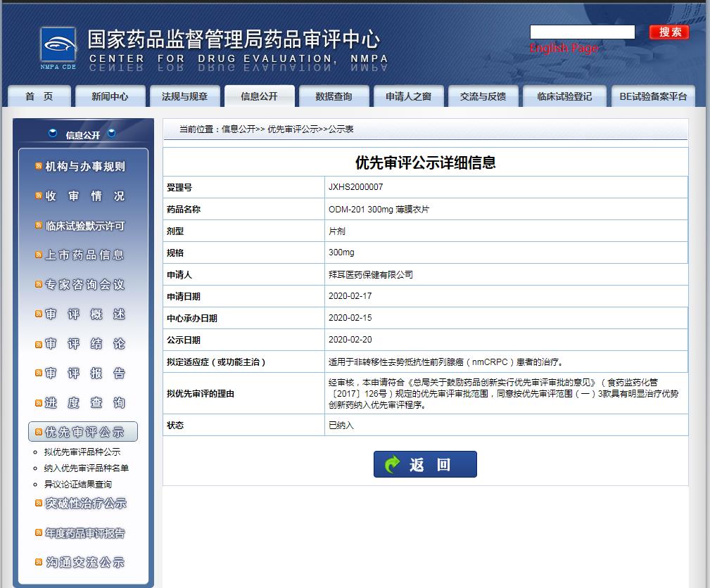Open 拟优先审评品种公示 submenu link
This screenshot has width=710, height=588.
click(82, 452)
